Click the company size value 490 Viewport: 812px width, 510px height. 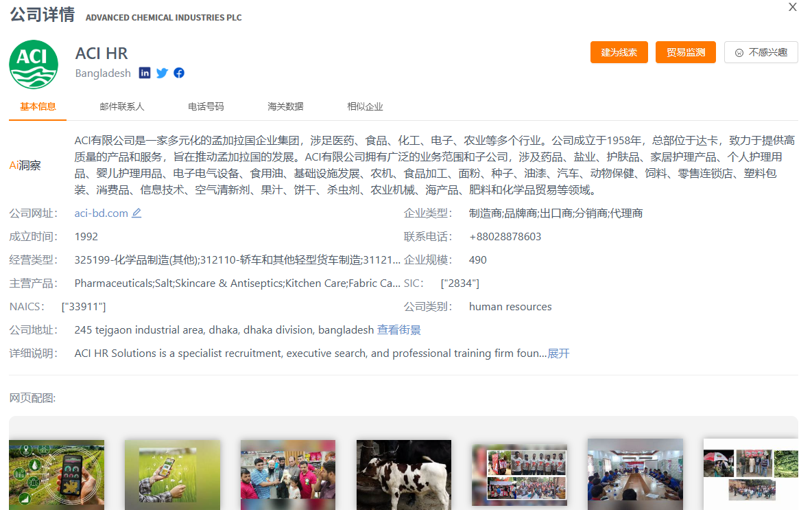coord(477,260)
